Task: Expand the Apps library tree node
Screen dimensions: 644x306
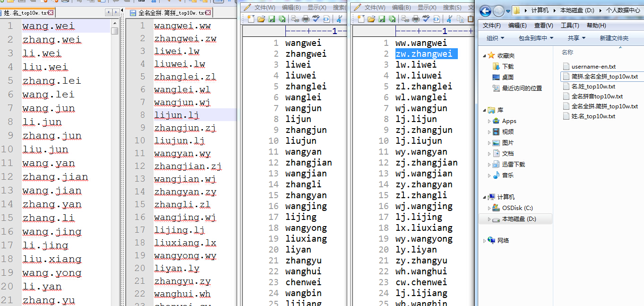Action: click(489, 121)
